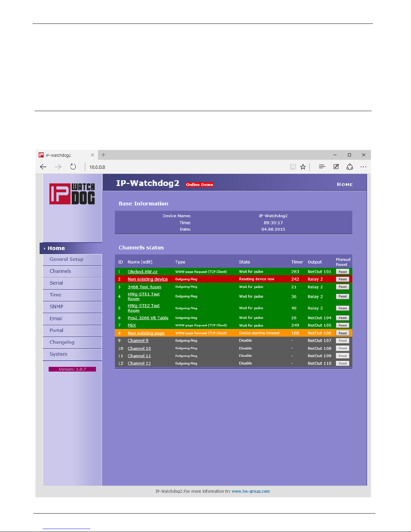Add page to favorites star icon
Viewport: 411px width, 532px height.
303,167
